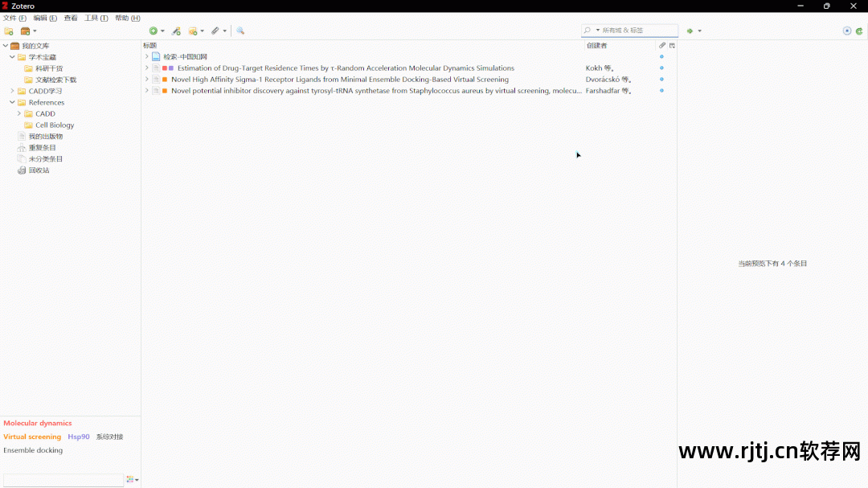
Task: Collapse the 我的文库 library tree
Action: pyautogui.click(x=6, y=45)
